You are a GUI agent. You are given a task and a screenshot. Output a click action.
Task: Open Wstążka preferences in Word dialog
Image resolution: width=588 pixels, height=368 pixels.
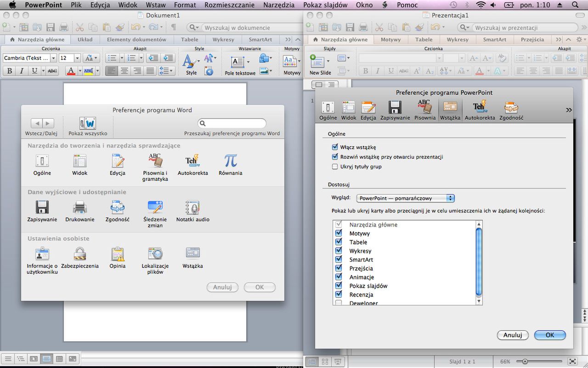(x=193, y=258)
